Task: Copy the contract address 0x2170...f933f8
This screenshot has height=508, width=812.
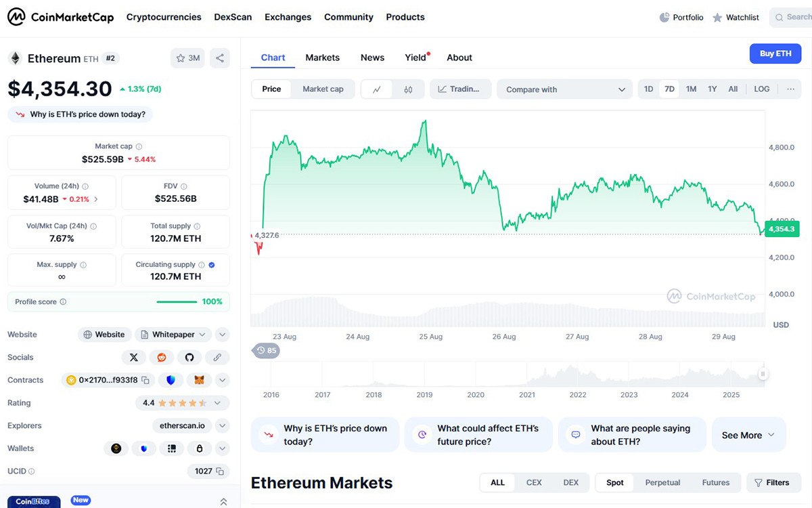Action: coord(109,380)
